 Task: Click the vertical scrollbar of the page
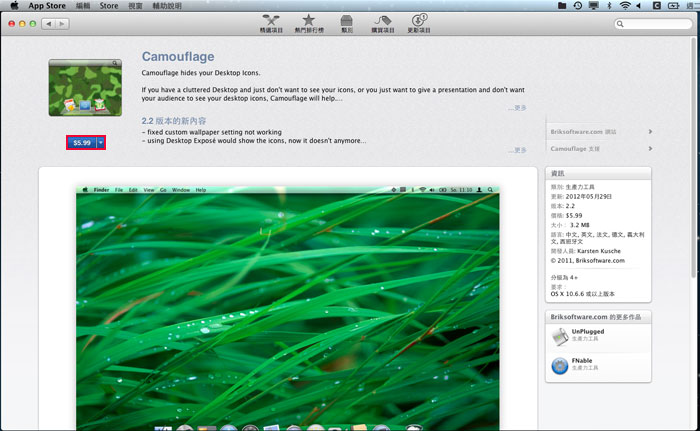[694, 156]
